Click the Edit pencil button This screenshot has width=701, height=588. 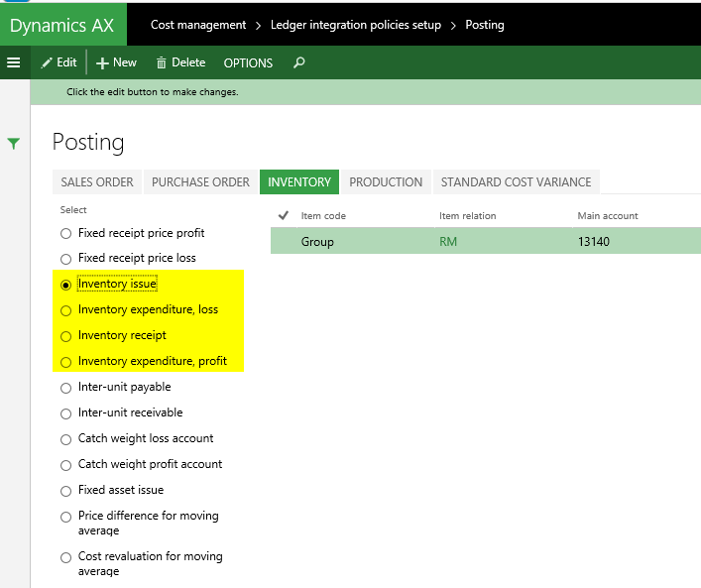pos(58,62)
